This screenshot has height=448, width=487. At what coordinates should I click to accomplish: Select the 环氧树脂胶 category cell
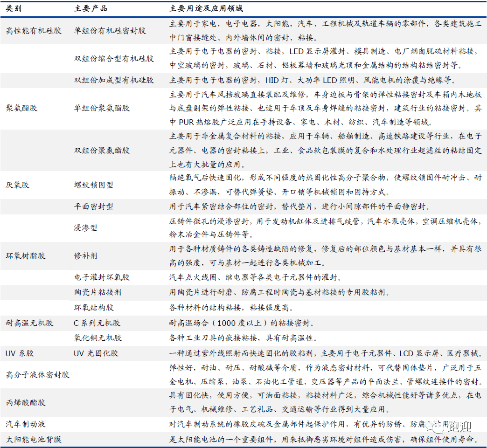click(x=26, y=256)
